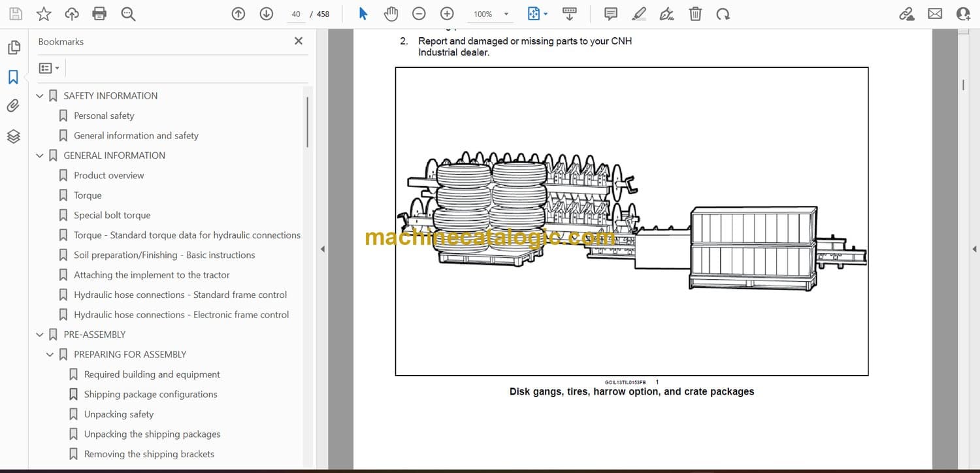Click the Print file icon
This screenshot has height=473, width=980.
click(x=99, y=14)
